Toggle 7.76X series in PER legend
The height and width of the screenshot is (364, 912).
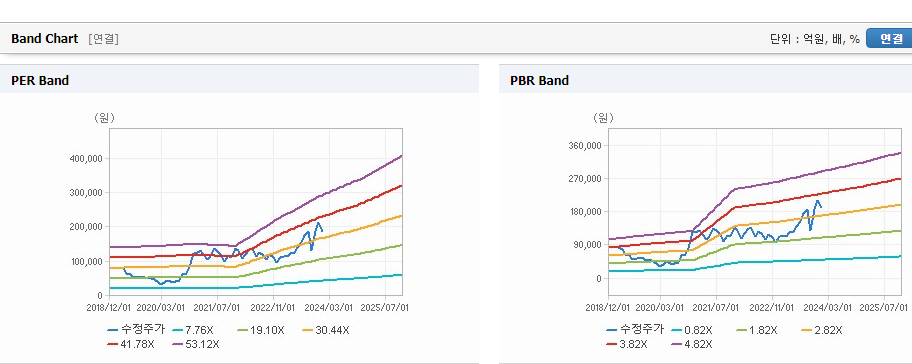194,330
